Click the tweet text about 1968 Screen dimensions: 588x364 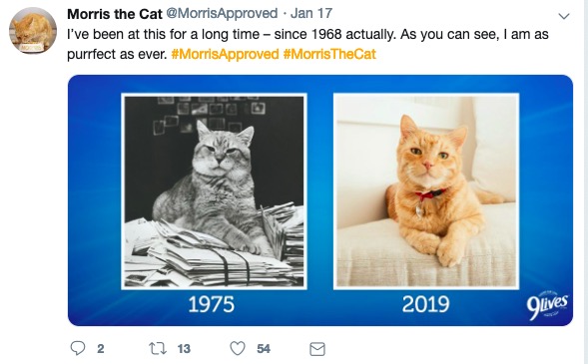(307, 44)
